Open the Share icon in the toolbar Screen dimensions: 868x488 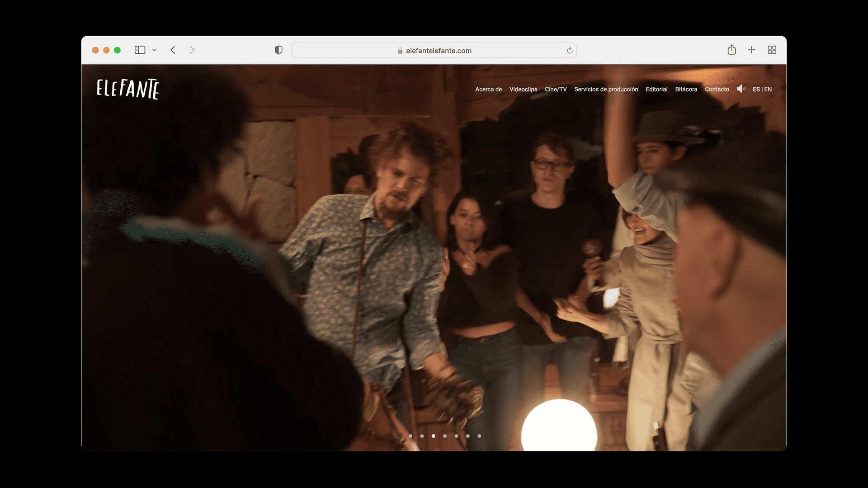[x=732, y=50]
